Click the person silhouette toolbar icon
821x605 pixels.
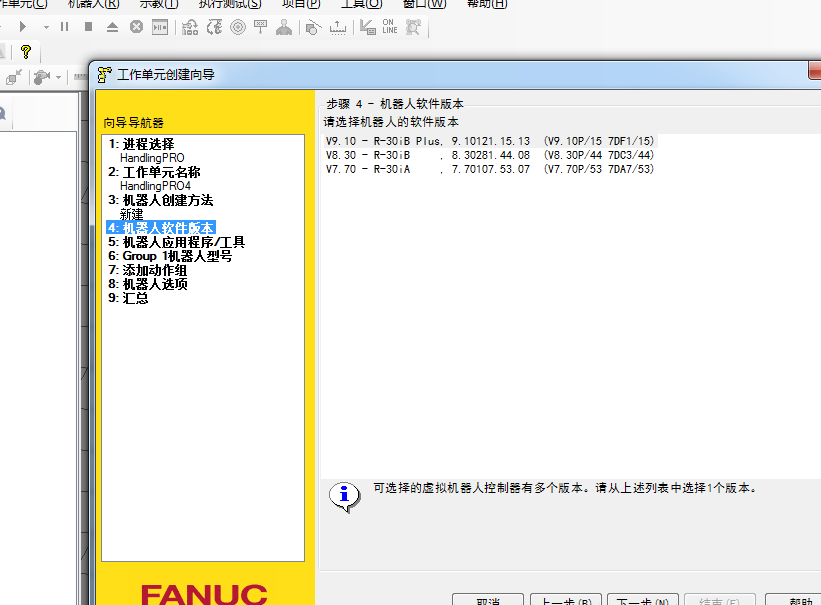[284, 27]
